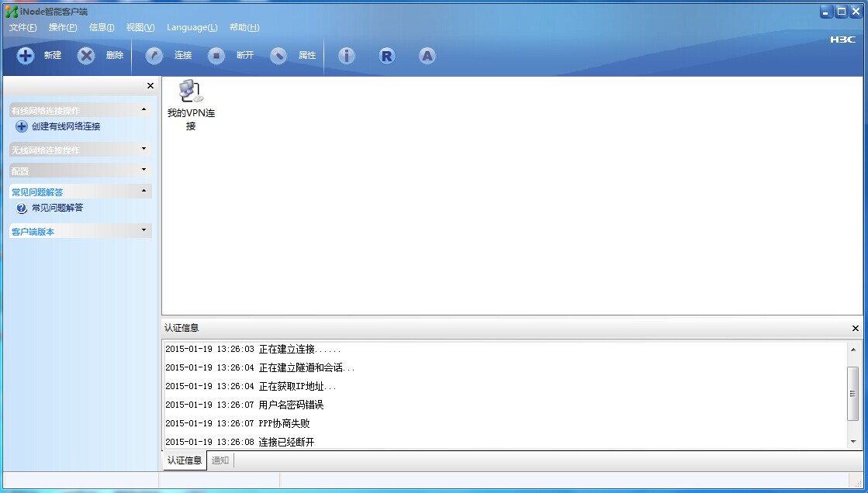The width and height of the screenshot is (868, 493).
Task: Click the H3C logo
Action: click(x=842, y=40)
